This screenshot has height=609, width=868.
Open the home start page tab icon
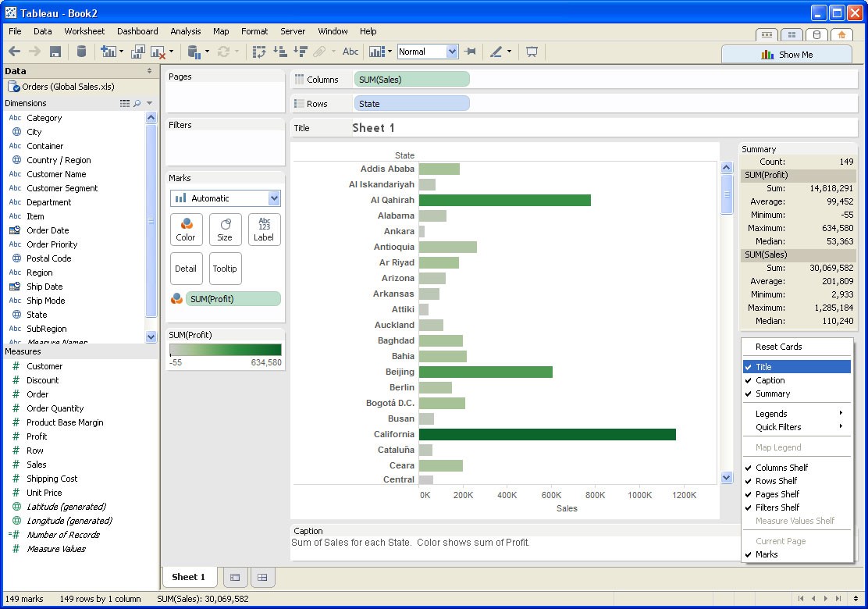(841, 35)
